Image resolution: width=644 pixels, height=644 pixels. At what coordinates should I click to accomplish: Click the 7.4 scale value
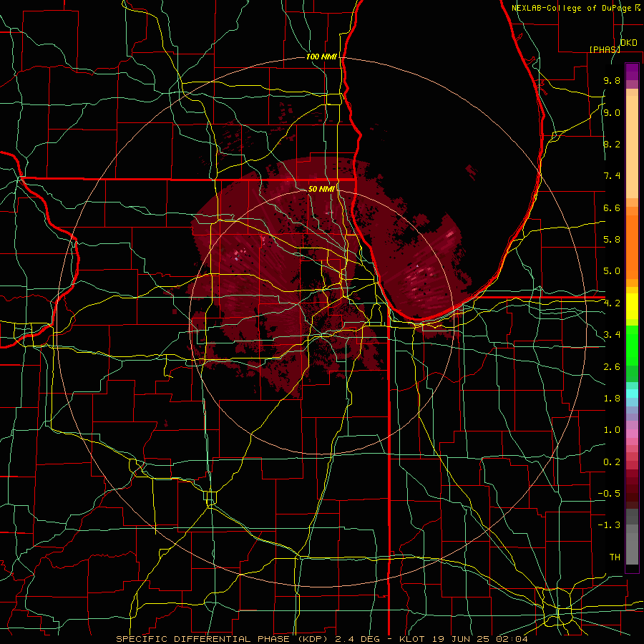pos(612,176)
